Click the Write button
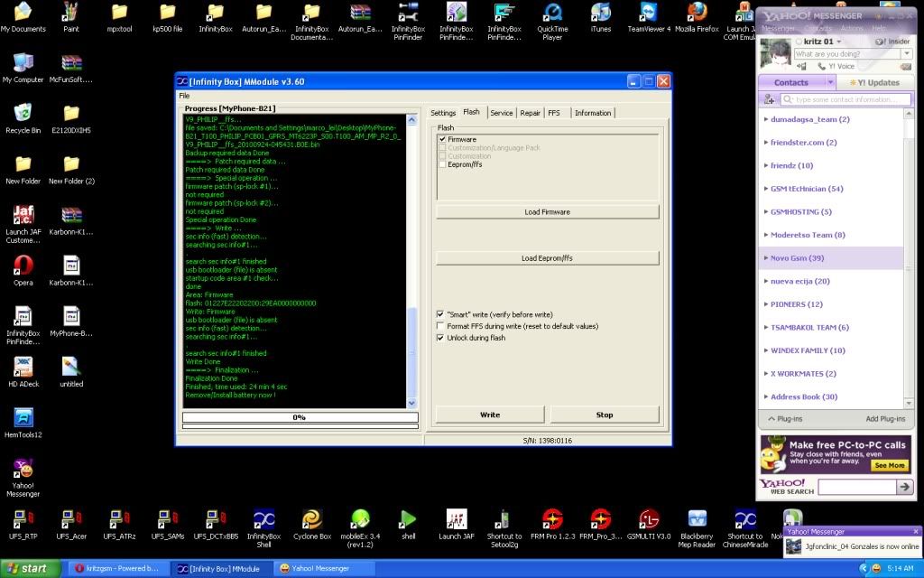 pos(490,415)
